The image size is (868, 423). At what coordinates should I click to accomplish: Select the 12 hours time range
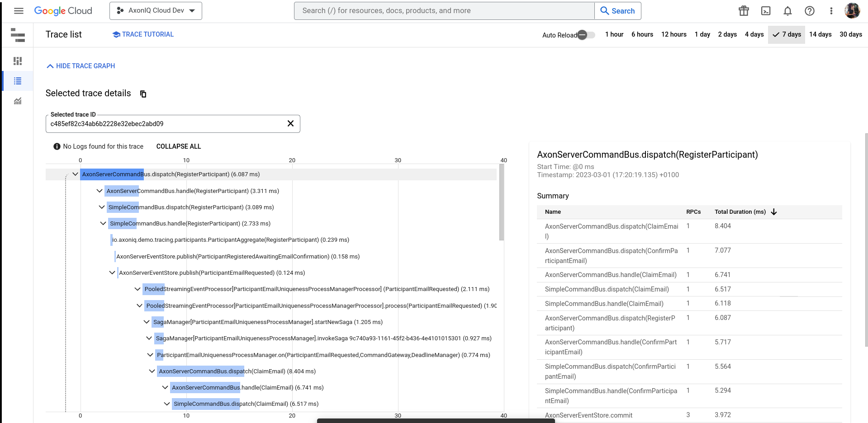[674, 34]
